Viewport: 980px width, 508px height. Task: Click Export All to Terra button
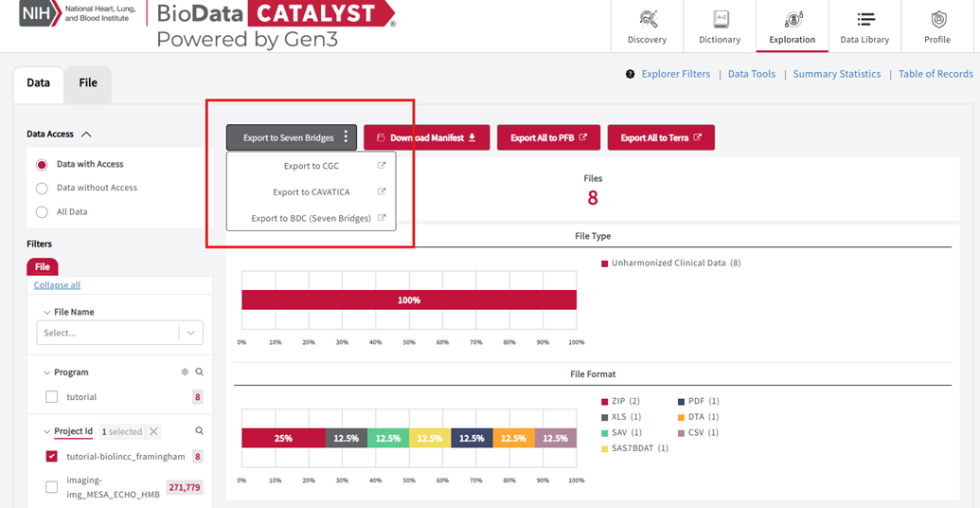point(661,137)
